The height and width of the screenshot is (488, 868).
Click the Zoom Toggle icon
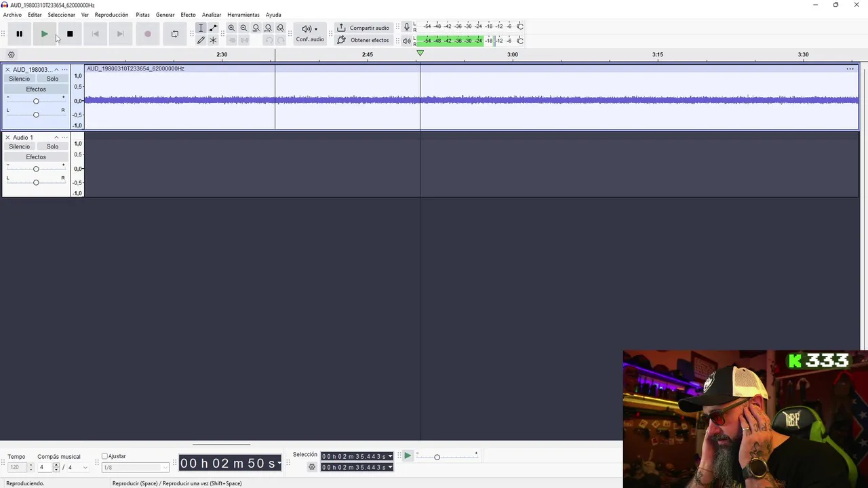(x=280, y=28)
